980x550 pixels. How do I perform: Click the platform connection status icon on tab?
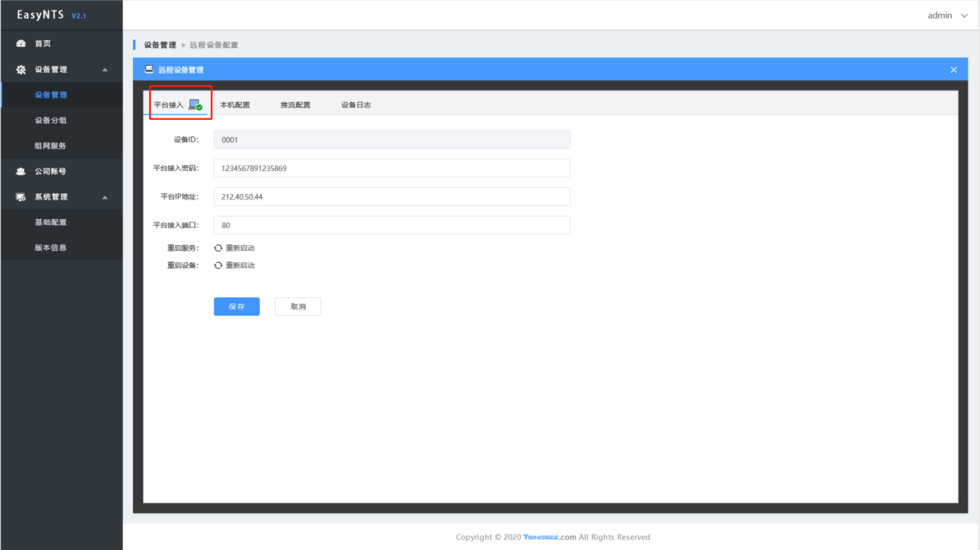pyautogui.click(x=195, y=105)
